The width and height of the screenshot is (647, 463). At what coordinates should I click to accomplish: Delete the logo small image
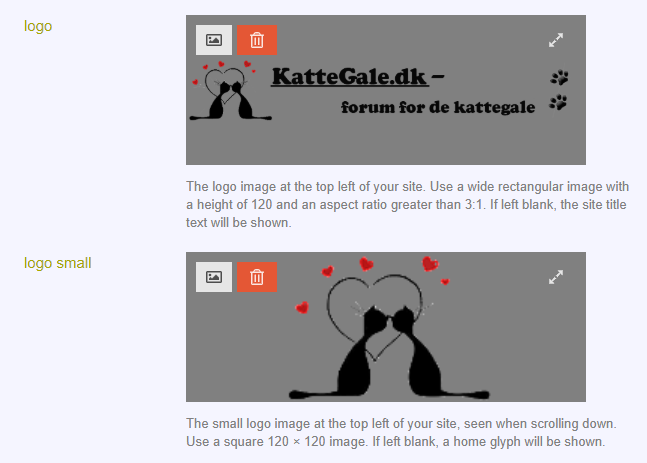click(257, 277)
